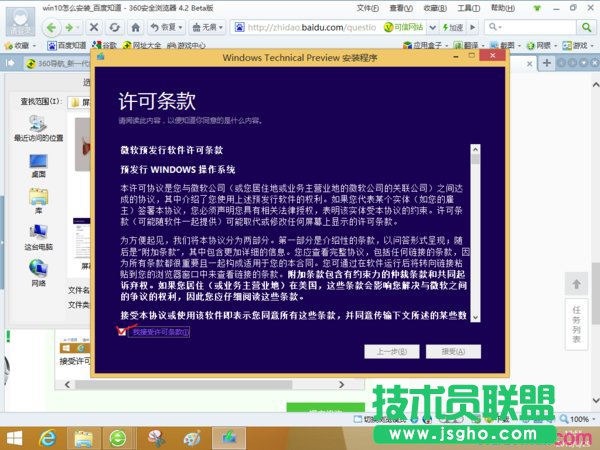Click the 100% zoom level control
This screenshot has height=450, width=600.
tap(577, 419)
